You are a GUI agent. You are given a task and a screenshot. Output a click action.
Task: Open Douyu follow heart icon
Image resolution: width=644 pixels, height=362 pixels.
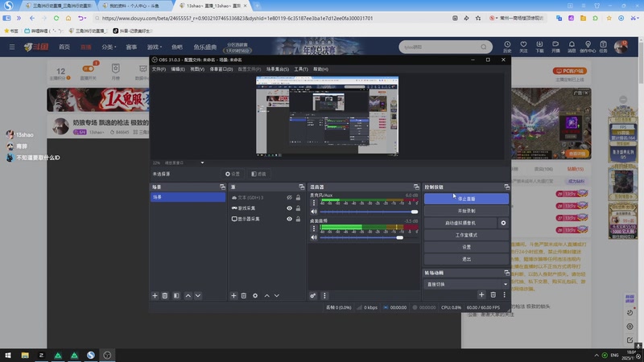tap(523, 47)
